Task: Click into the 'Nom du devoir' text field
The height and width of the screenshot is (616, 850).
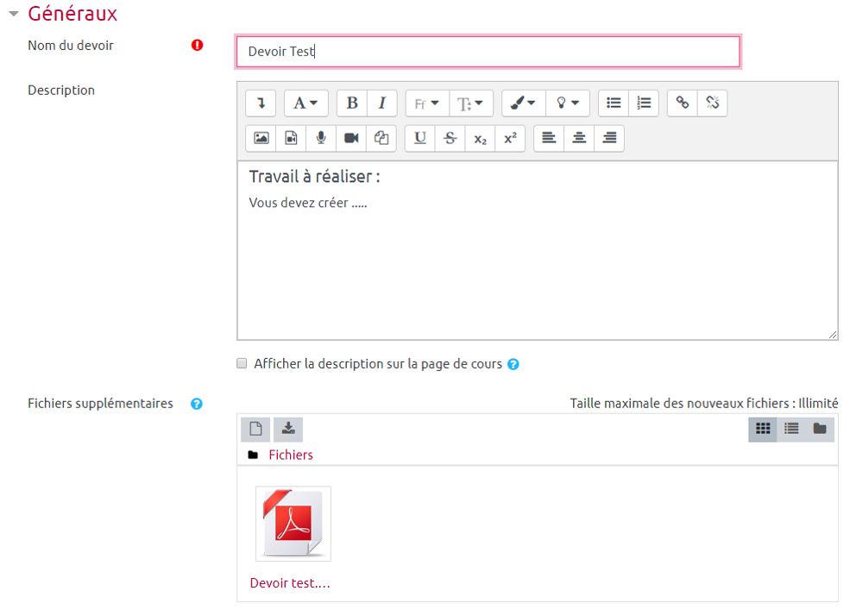Action: click(488, 52)
